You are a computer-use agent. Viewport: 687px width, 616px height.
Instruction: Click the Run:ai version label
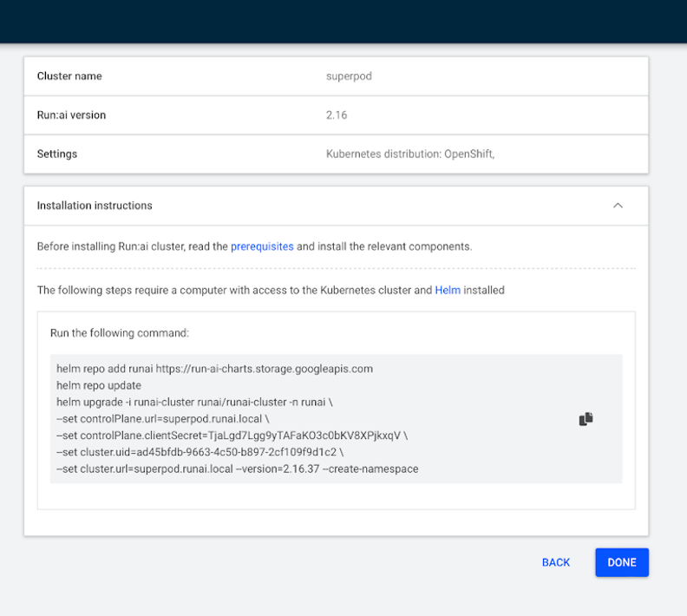pos(71,115)
